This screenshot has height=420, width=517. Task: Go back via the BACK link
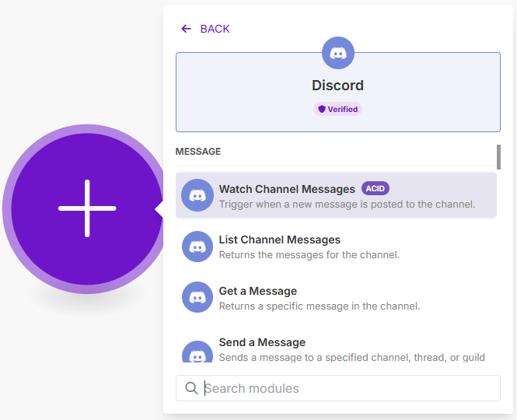point(215,29)
